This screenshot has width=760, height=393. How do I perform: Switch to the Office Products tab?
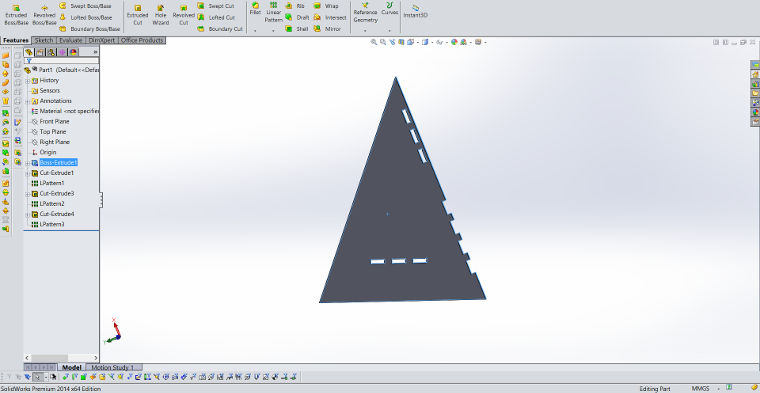click(142, 40)
